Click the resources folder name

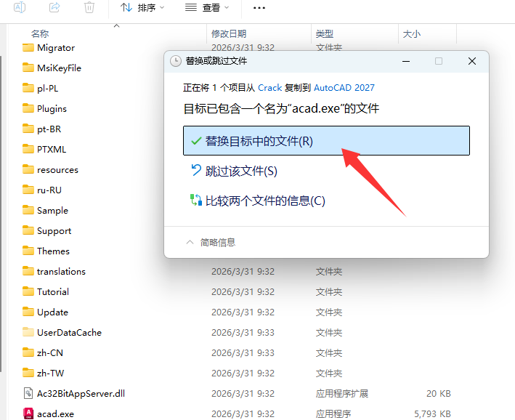pos(57,170)
